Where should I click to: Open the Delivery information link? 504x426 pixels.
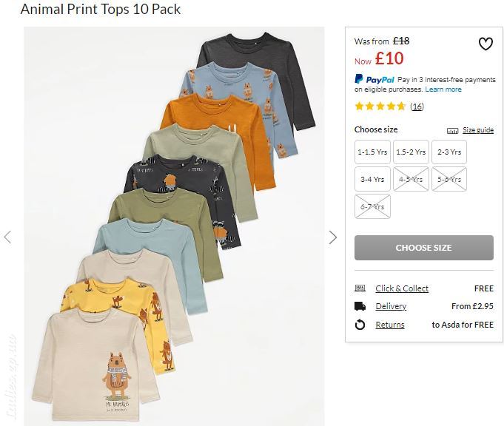tap(391, 306)
